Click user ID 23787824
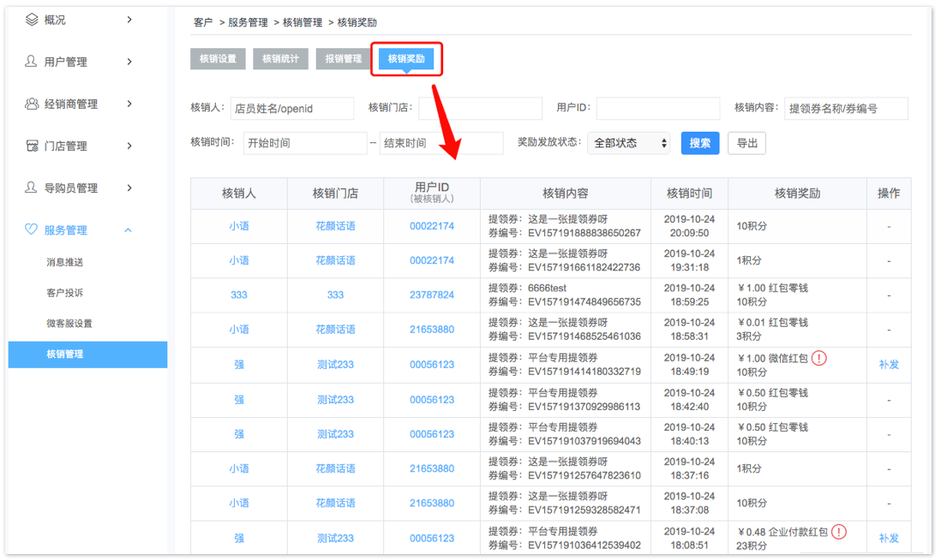 click(x=432, y=295)
